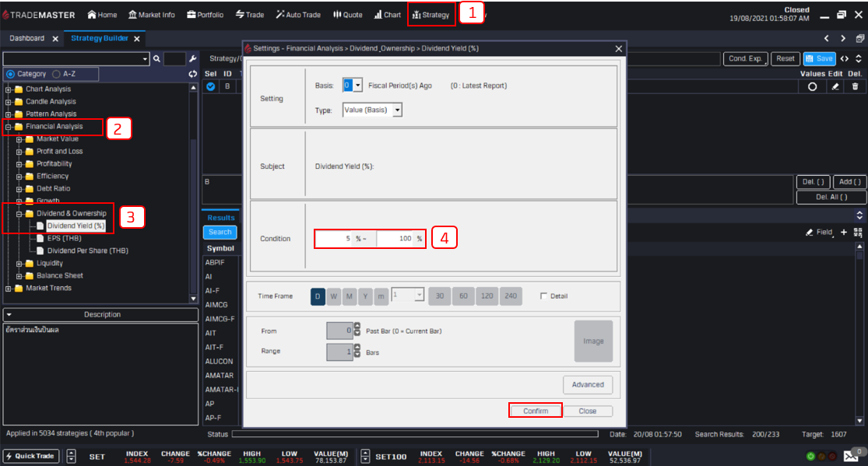Image resolution: width=868 pixels, height=466 pixels.
Task: Click the wrench settings icon above category tree
Action: click(192, 58)
